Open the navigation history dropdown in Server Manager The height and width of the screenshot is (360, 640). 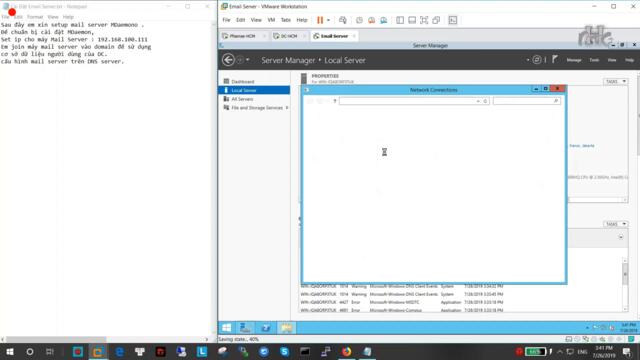248,60
